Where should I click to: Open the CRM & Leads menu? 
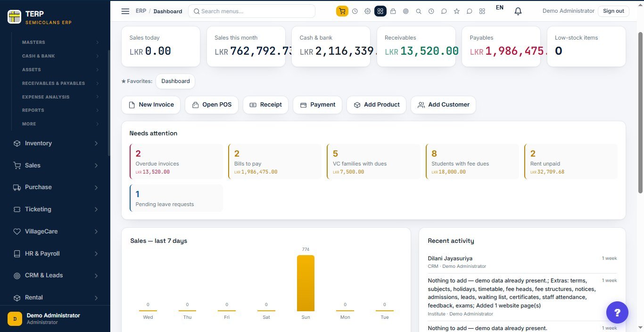(x=56, y=275)
